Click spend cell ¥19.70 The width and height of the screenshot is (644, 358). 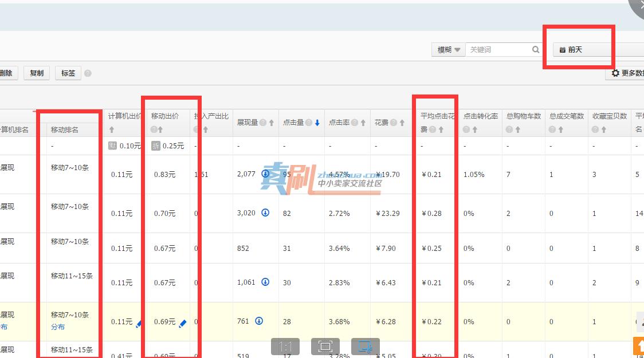pos(388,175)
